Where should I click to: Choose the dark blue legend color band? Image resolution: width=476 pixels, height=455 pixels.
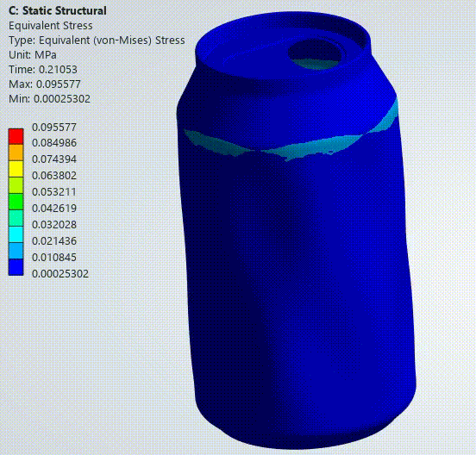16,267
